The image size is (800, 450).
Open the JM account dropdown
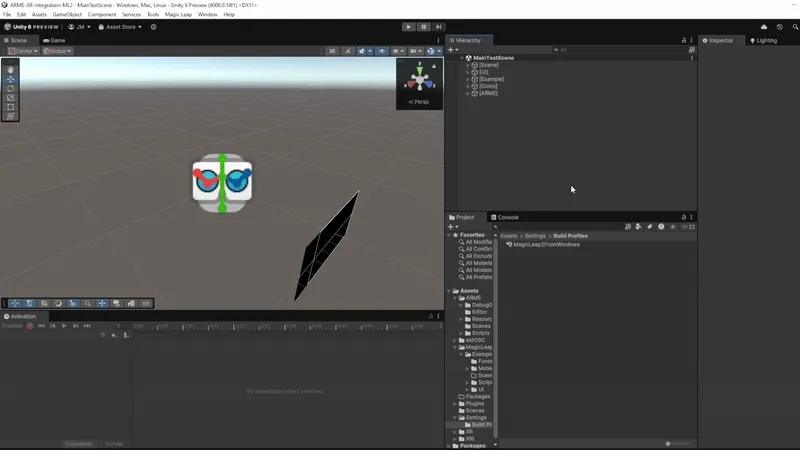80,27
